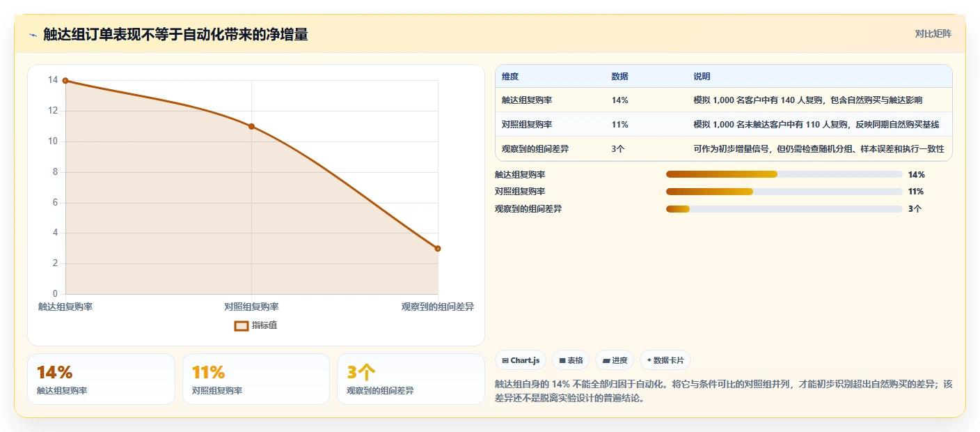The height and width of the screenshot is (432, 980).
Task: Select the Chart.js tag
Action: pyautogui.click(x=521, y=360)
